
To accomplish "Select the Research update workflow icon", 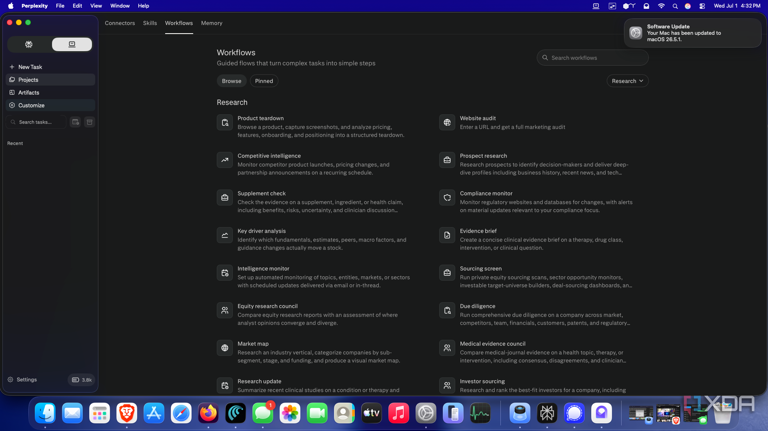I will pyautogui.click(x=225, y=385).
